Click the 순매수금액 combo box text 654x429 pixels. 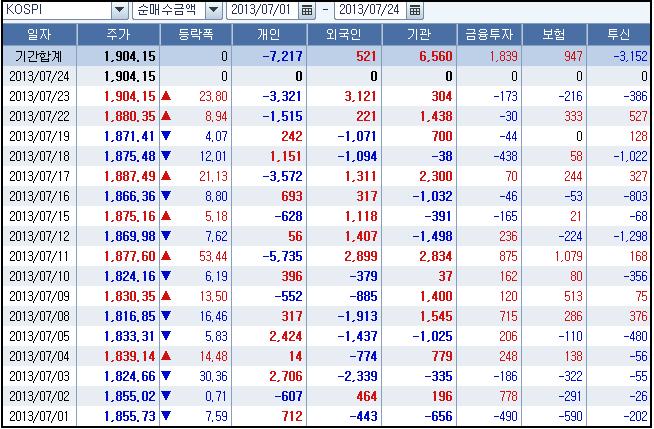169,10
